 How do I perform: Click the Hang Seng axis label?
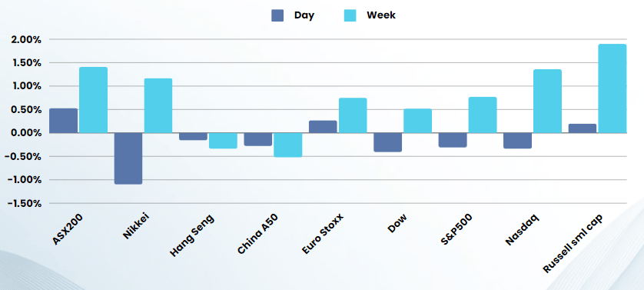click(191, 235)
